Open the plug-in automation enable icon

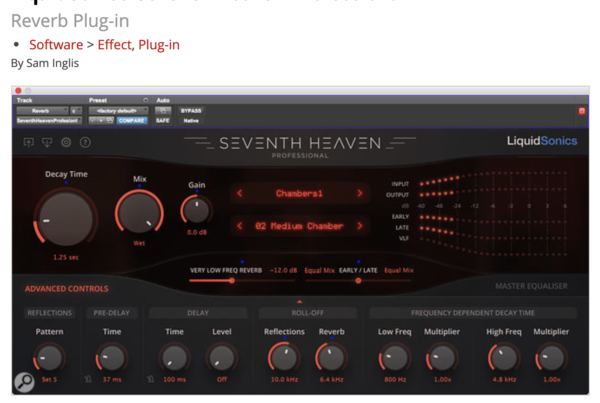click(x=163, y=111)
